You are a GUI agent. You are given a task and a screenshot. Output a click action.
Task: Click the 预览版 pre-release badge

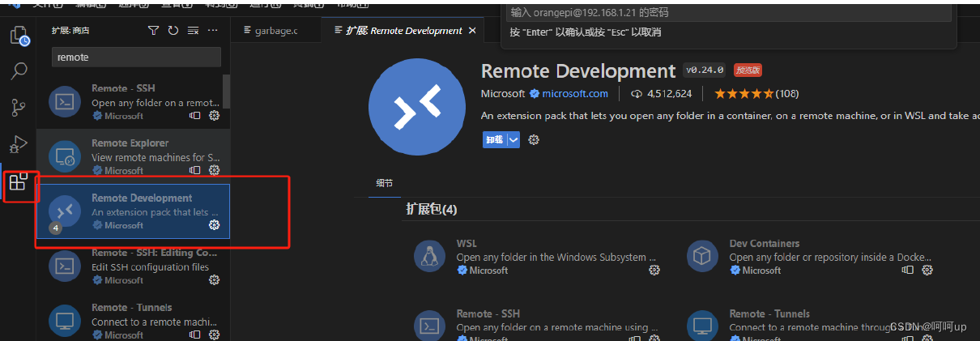748,70
